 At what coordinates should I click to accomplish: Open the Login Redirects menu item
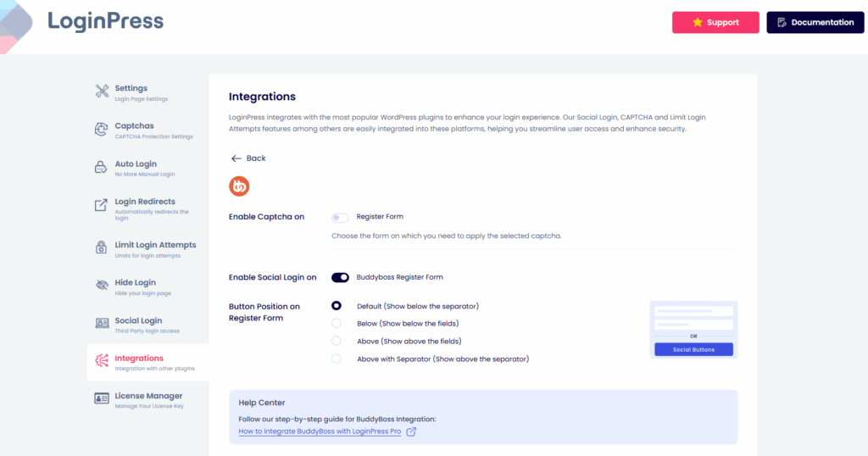tap(147, 209)
